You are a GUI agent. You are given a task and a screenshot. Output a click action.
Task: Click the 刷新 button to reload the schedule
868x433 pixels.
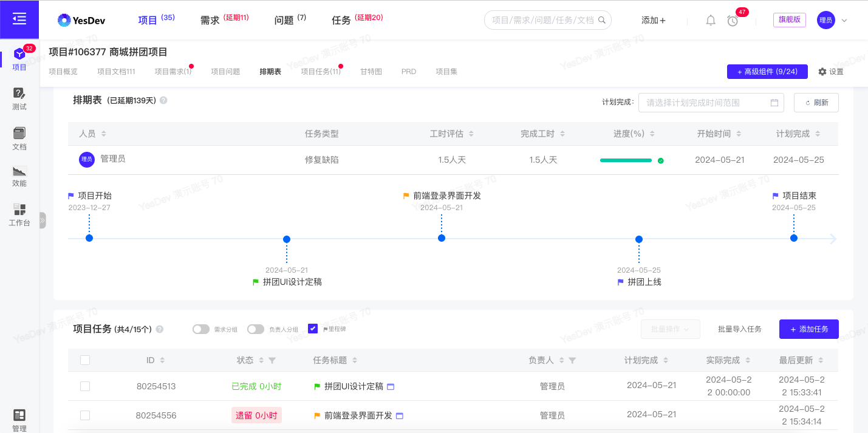(x=816, y=102)
